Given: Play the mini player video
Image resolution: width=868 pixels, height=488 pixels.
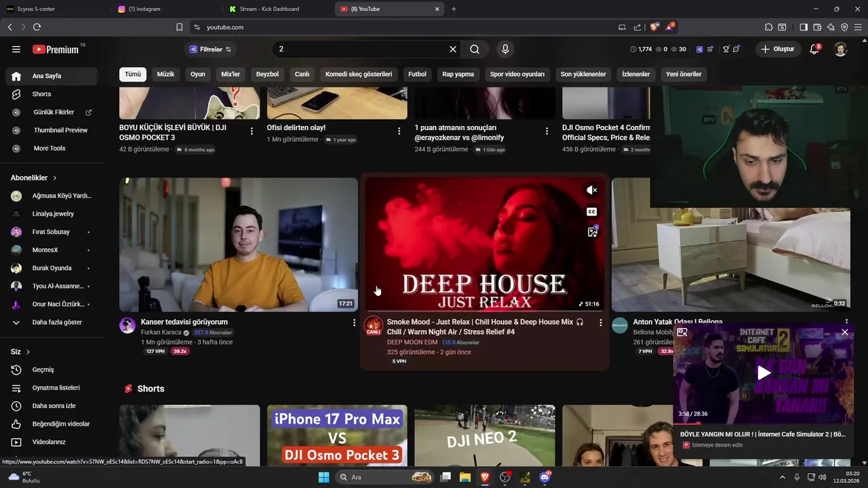Looking at the screenshot, I should pyautogui.click(x=764, y=372).
